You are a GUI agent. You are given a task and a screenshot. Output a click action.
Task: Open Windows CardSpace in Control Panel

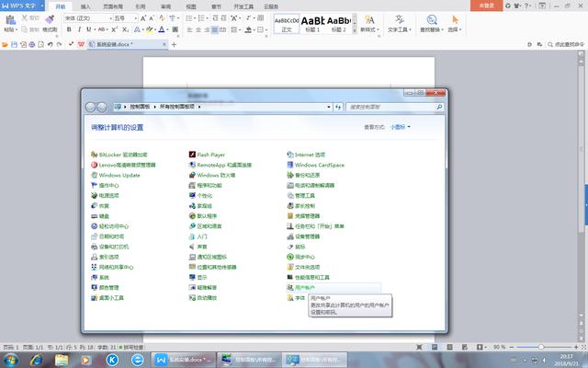click(316, 165)
